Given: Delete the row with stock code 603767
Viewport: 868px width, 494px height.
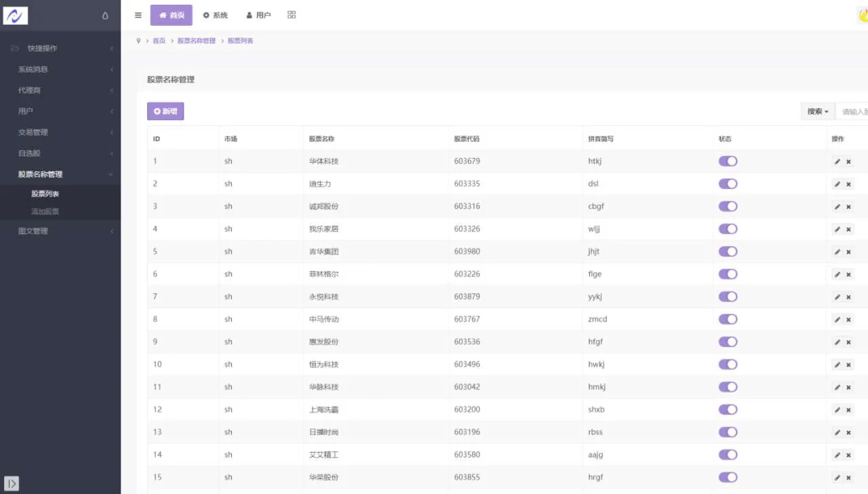Looking at the screenshot, I should (x=848, y=320).
